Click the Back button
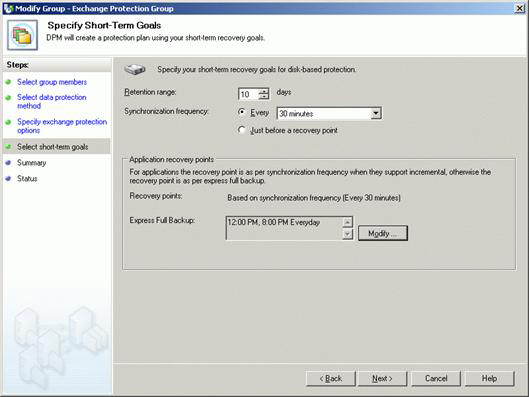The image size is (529, 397). coord(331,378)
